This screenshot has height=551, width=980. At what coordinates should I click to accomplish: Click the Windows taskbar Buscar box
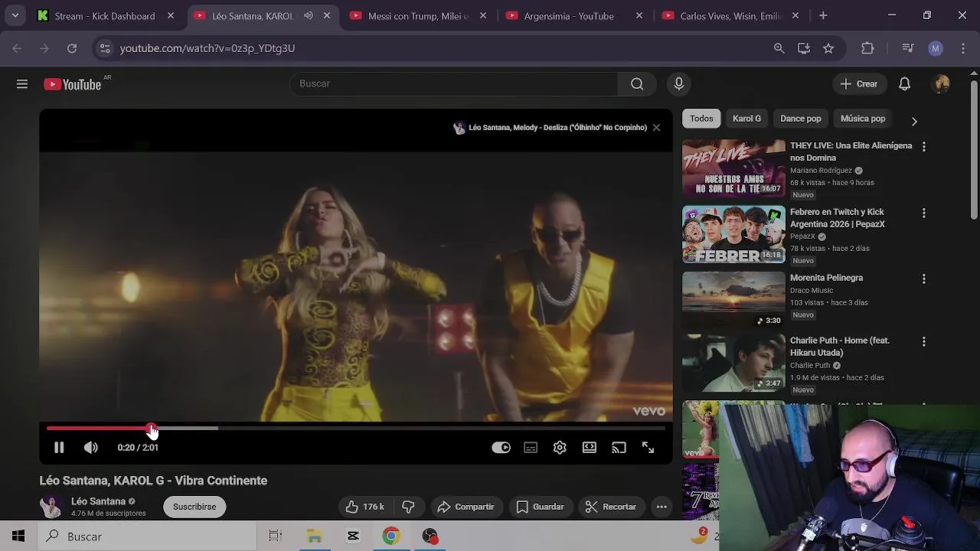pyautogui.click(x=147, y=536)
